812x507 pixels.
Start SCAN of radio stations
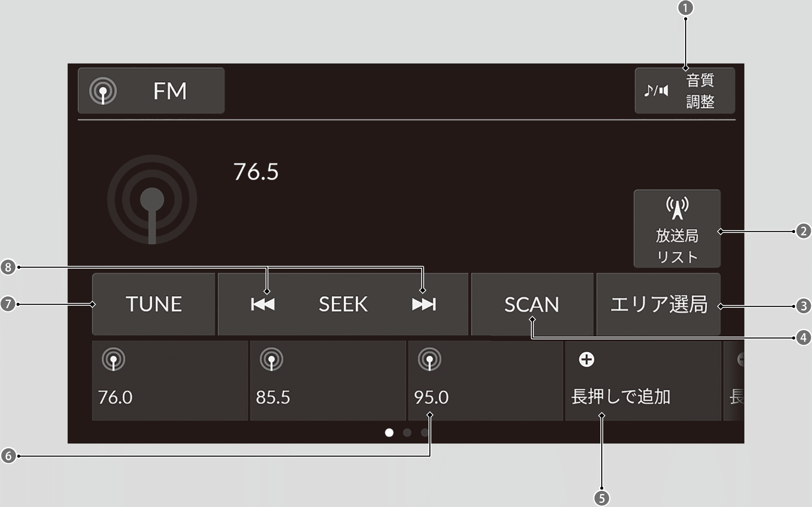tap(532, 304)
